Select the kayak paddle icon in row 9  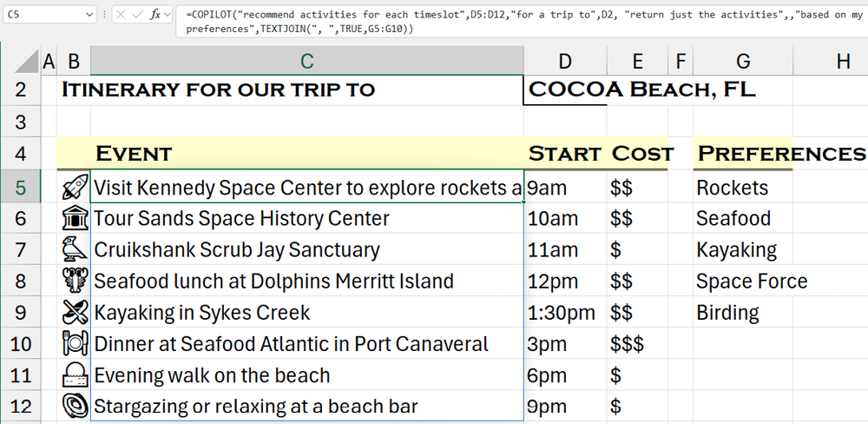point(76,313)
